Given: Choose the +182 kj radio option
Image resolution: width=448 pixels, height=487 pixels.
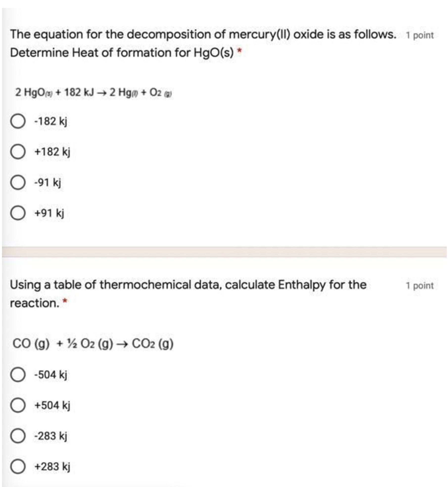Looking at the screenshot, I should pyautogui.click(x=18, y=152).
